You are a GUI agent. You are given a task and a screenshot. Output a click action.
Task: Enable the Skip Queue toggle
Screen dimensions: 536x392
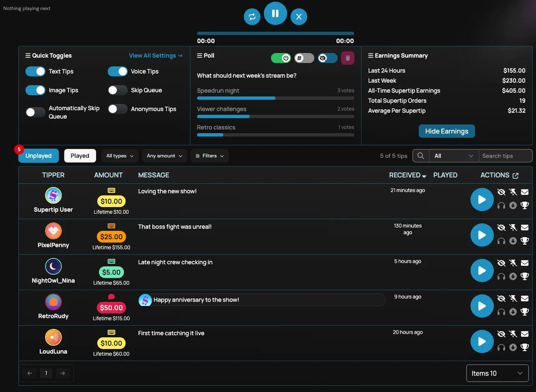pyautogui.click(x=118, y=90)
